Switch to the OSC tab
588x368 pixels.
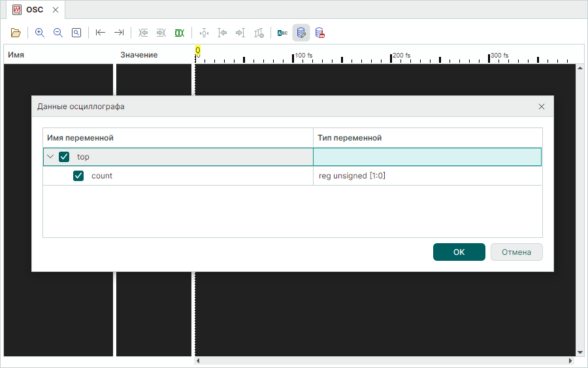35,10
